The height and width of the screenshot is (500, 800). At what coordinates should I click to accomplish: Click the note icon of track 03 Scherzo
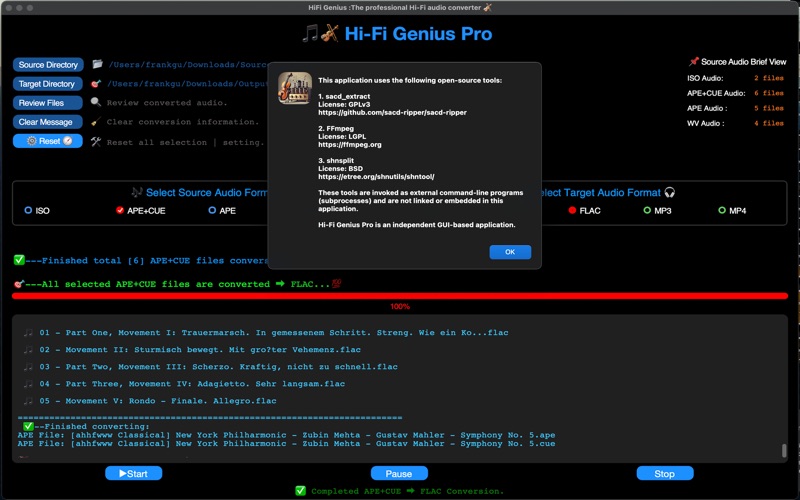click(28, 367)
